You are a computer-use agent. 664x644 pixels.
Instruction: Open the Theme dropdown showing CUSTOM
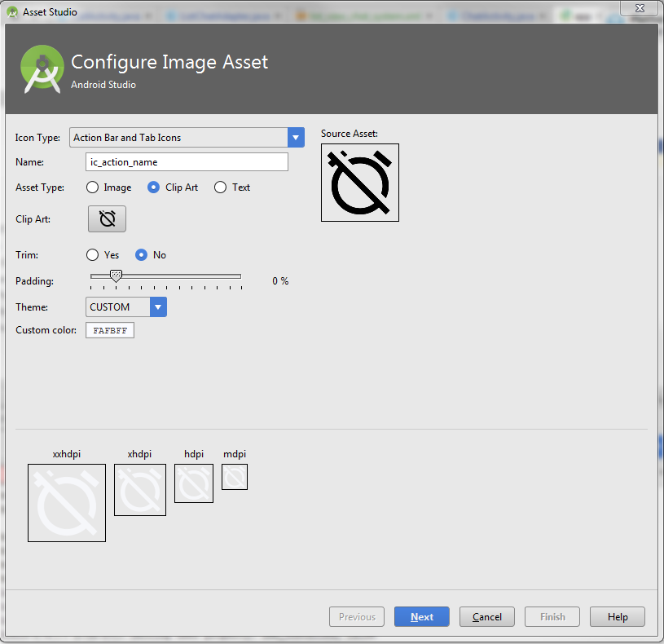[x=157, y=307]
